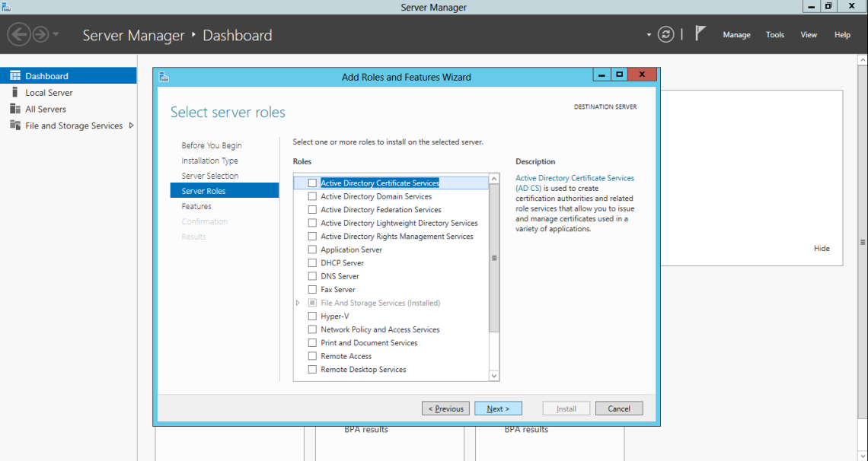
Task: Check Active Directory Federation Services
Action: pos(312,209)
